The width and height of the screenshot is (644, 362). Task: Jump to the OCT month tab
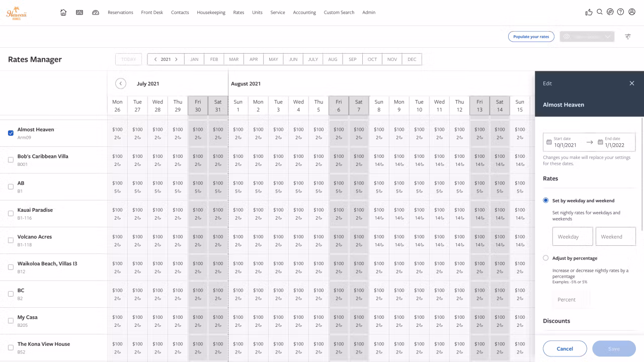[372, 59]
